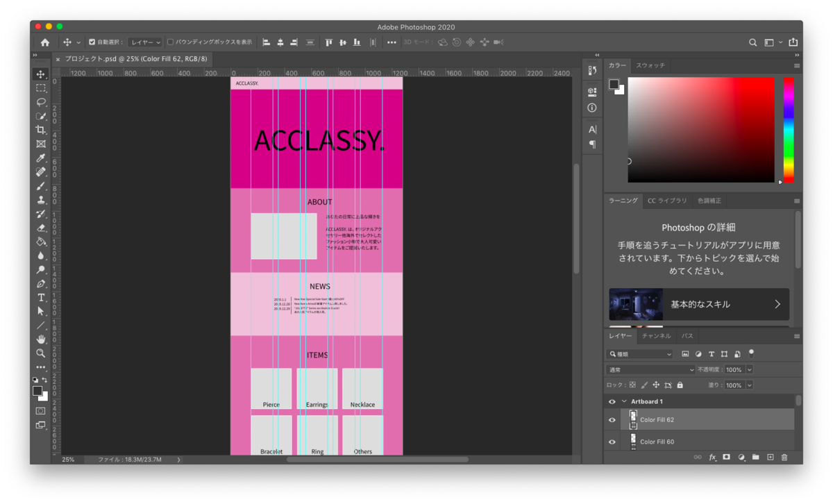Click the share icon at top right
This screenshot has height=504, width=833.
pos(793,42)
